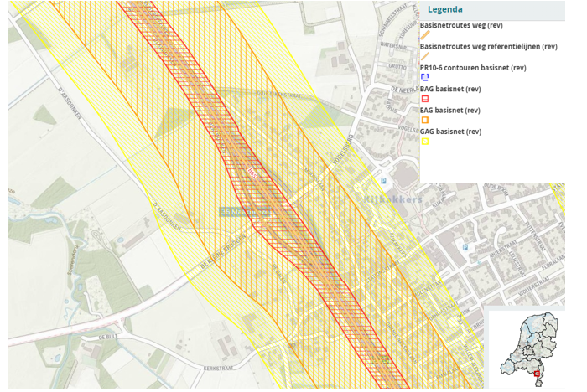Click the yellow GAG basisnet legend symbol
This screenshot has height=392, width=587.
pyautogui.click(x=425, y=142)
